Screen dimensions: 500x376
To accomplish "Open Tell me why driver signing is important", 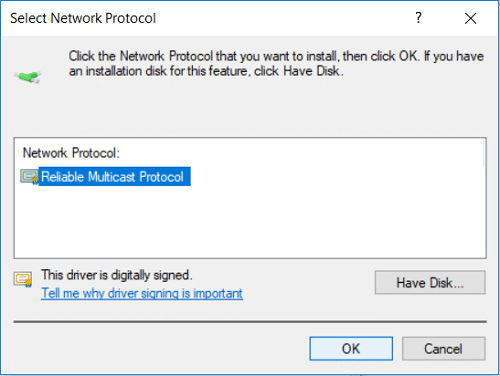I will tap(142, 293).
